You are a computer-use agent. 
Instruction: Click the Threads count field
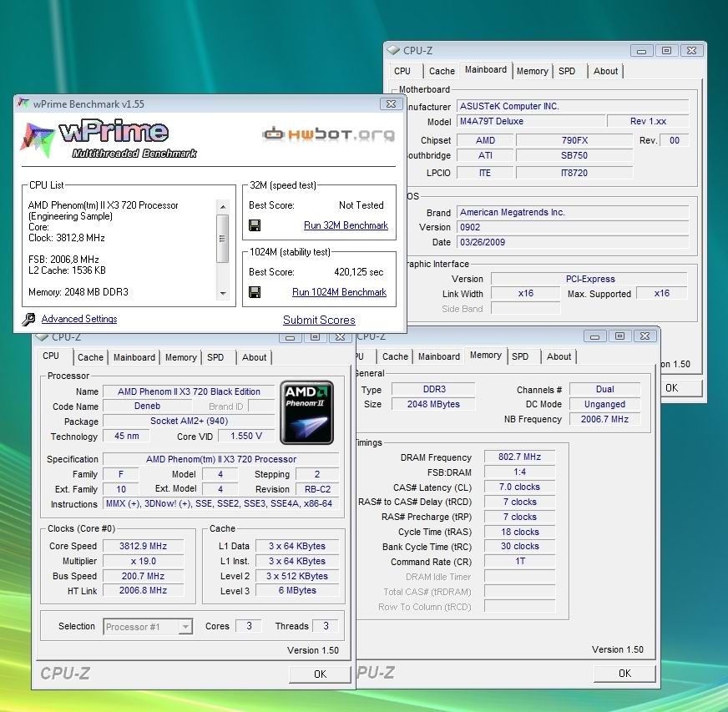point(326,626)
